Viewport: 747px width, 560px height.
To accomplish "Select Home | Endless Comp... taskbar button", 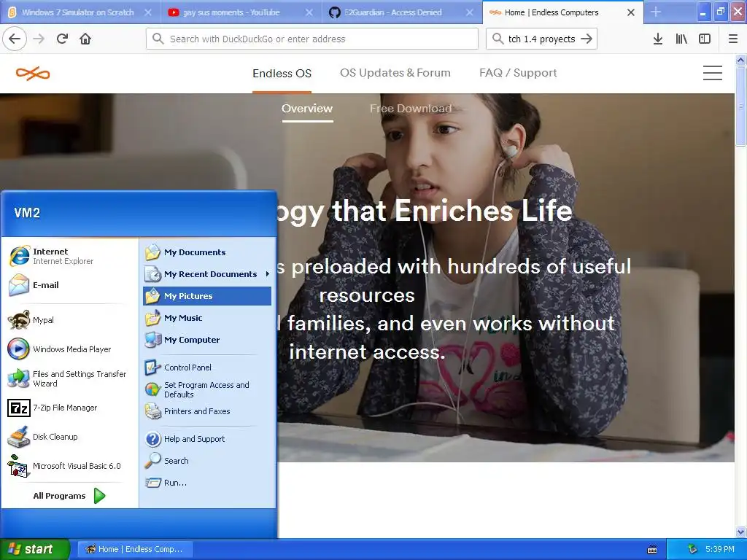I will pos(135,549).
